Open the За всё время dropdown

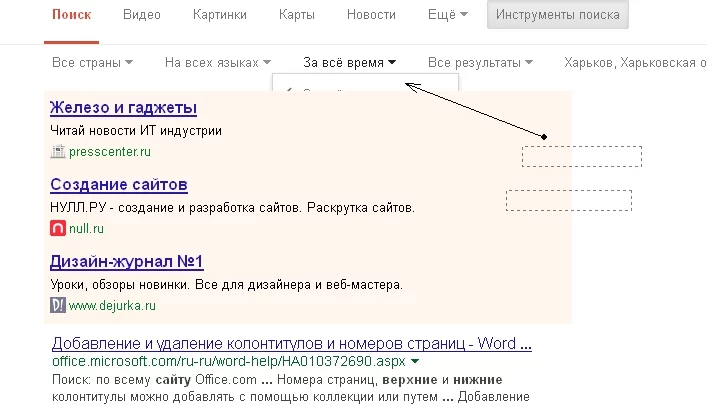[x=349, y=62]
